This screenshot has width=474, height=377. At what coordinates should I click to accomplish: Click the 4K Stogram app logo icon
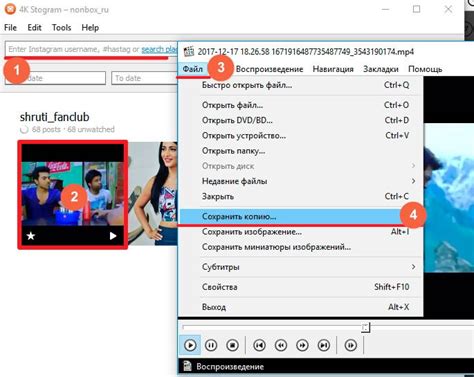click(x=10, y=9)
